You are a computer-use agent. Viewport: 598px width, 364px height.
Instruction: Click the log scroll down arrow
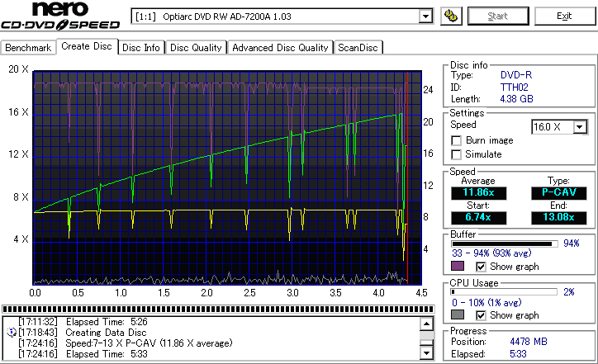point(426,353)
